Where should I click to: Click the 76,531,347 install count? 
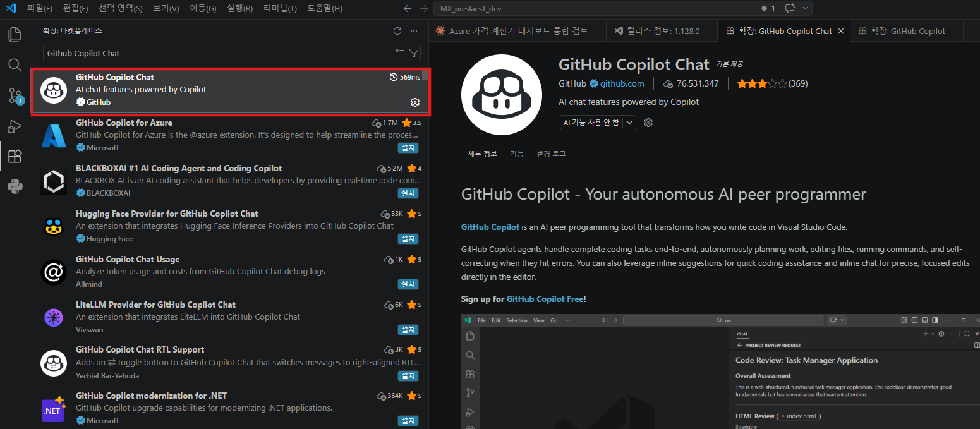[691, 83]
